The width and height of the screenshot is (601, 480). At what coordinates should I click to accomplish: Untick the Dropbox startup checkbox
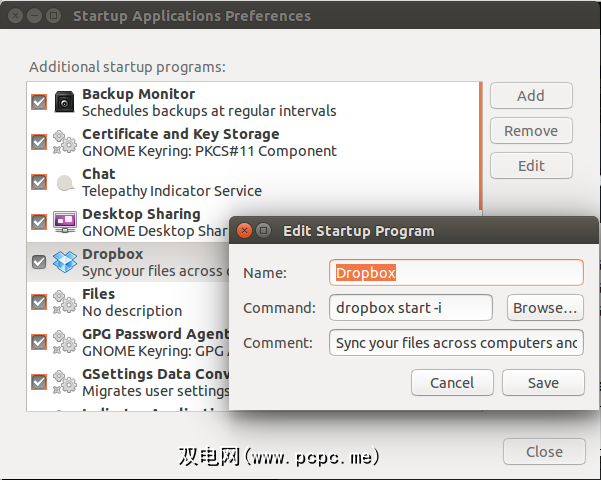point(39,262)
